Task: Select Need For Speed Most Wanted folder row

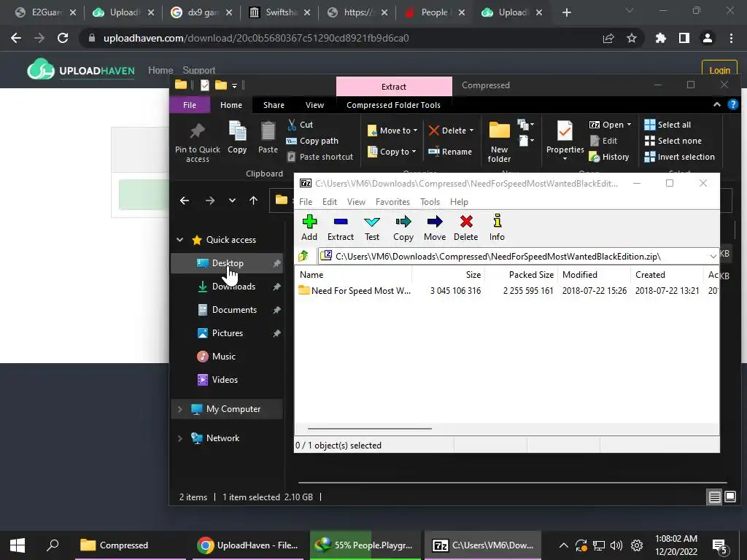Action: pos(507,290)
